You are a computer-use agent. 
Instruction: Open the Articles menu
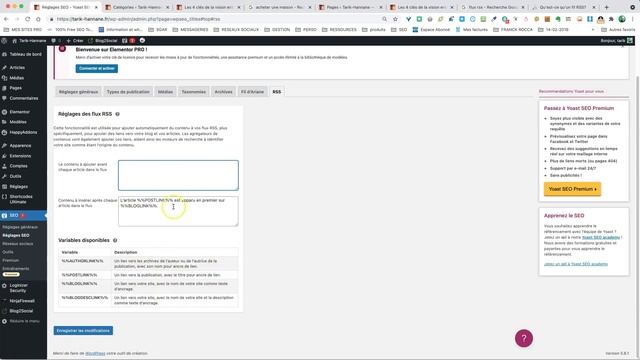[x=17, y=67]
